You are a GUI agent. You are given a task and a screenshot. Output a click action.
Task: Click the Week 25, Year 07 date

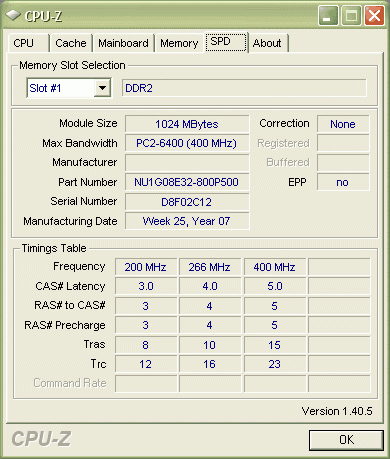coord(187,221)
